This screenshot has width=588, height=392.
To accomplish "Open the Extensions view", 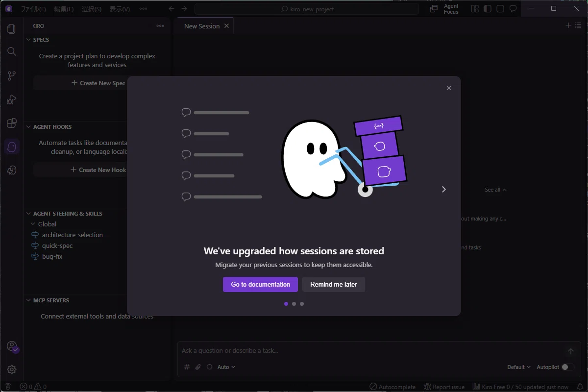I will point(11,123).
